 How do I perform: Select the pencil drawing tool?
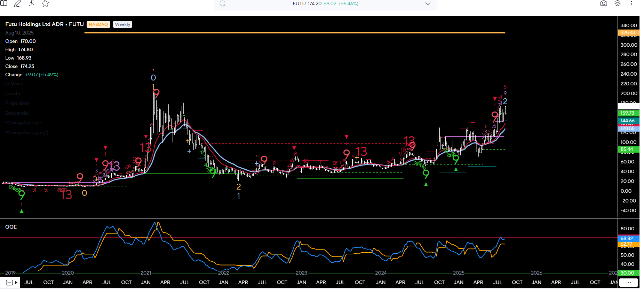click(17, 3)
